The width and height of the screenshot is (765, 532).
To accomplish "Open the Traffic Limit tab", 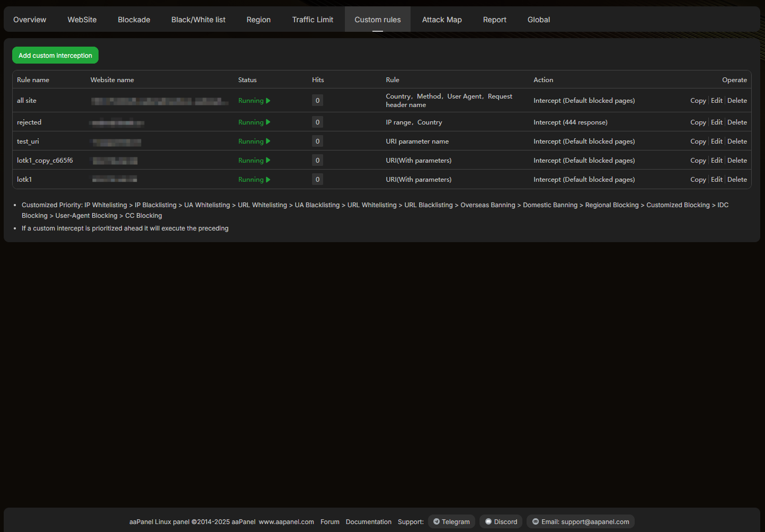I will 313,20.
